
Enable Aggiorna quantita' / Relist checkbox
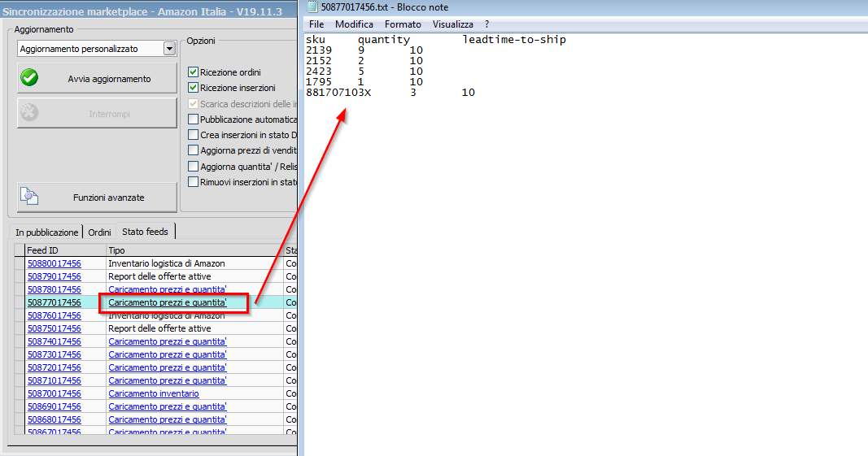point(193,166)
